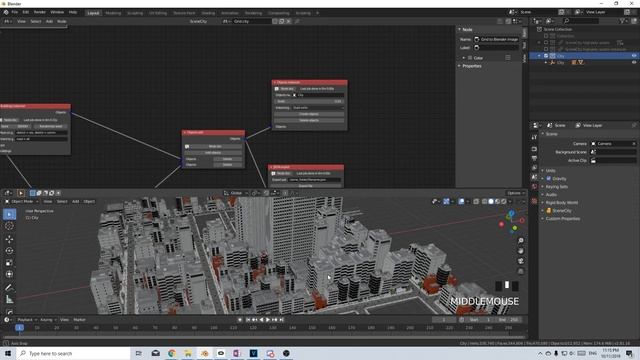
Task: Adjust Scale slider in objects node
Action: [309, 101]
